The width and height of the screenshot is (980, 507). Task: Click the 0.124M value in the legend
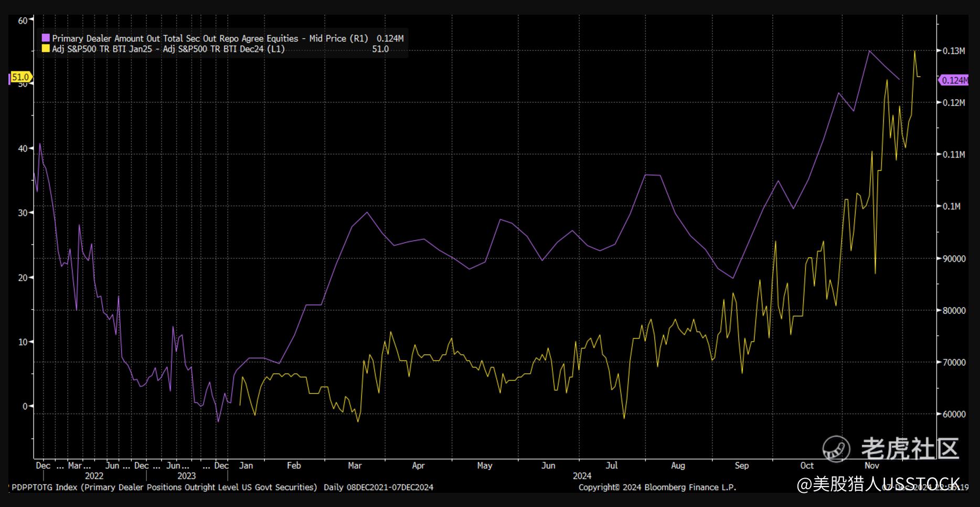(390, 38)
